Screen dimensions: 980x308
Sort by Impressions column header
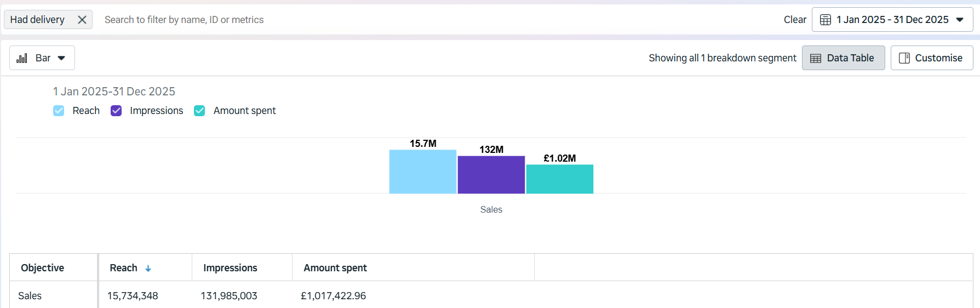point(230,268)
